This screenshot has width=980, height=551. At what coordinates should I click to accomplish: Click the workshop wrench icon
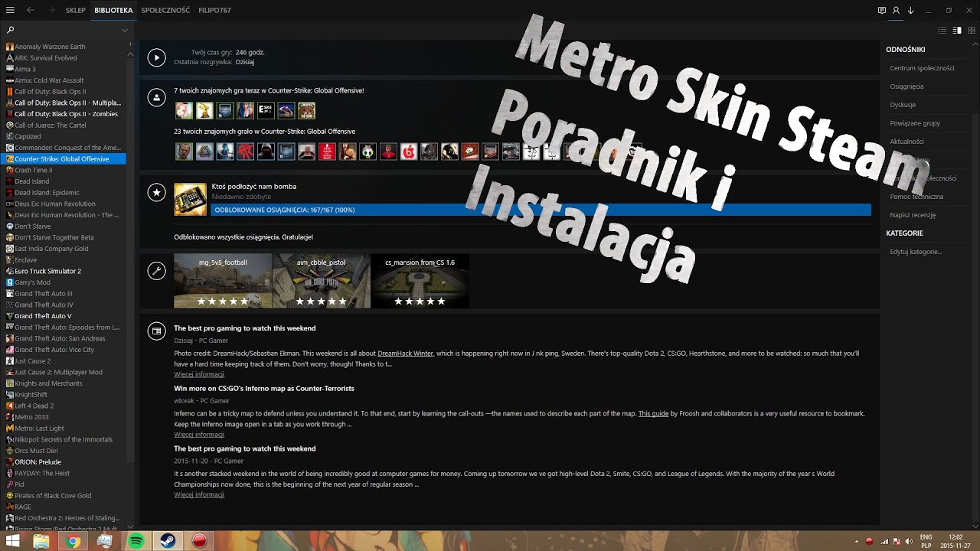(156, 271)
